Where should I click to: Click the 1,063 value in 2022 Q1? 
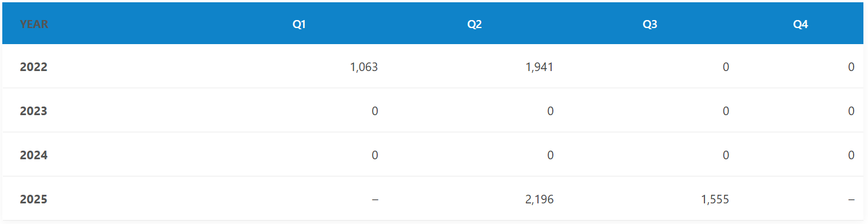point(364,67)
